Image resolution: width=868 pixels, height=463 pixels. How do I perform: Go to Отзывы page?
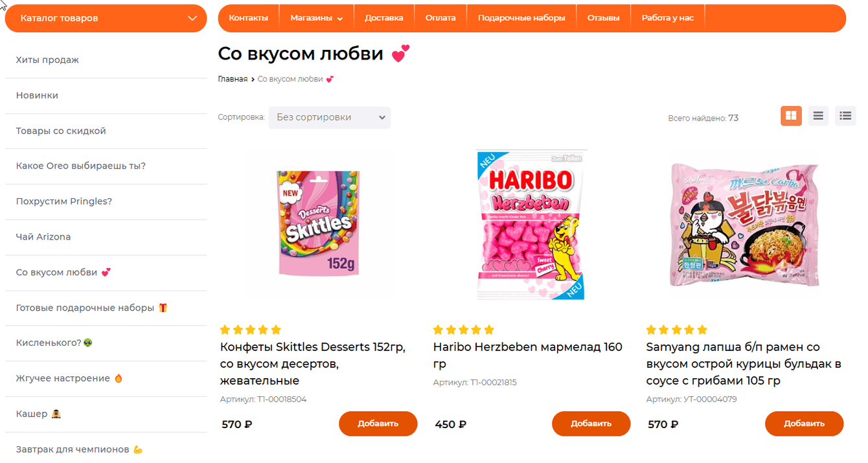(x=603, y=18)
